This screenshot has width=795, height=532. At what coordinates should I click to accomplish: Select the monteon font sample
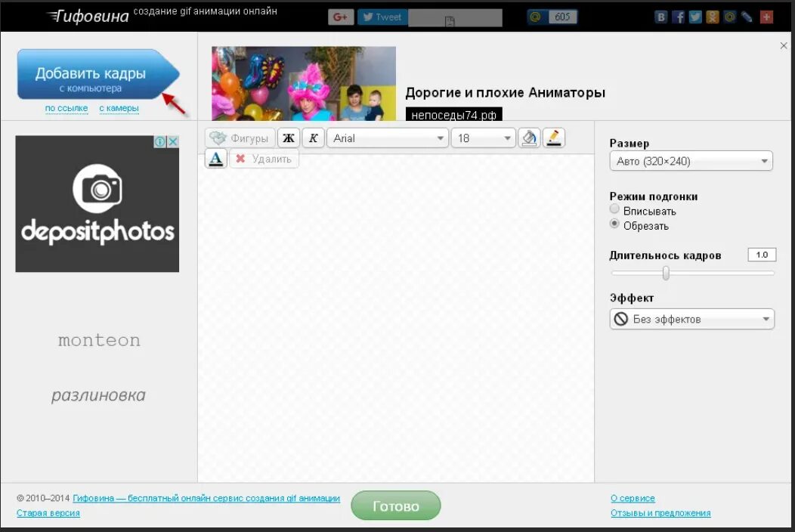pos(99,340)
